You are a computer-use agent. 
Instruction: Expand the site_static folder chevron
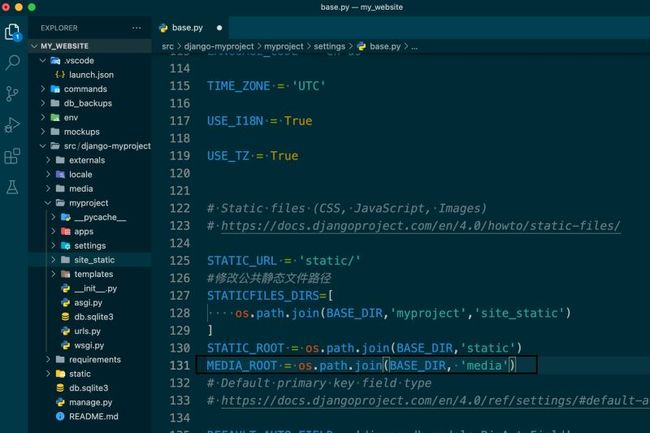point(53,260)
